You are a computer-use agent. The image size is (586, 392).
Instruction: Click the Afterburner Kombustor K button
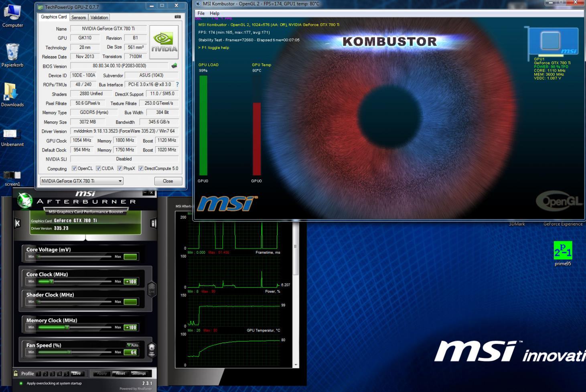pos(17,223)
